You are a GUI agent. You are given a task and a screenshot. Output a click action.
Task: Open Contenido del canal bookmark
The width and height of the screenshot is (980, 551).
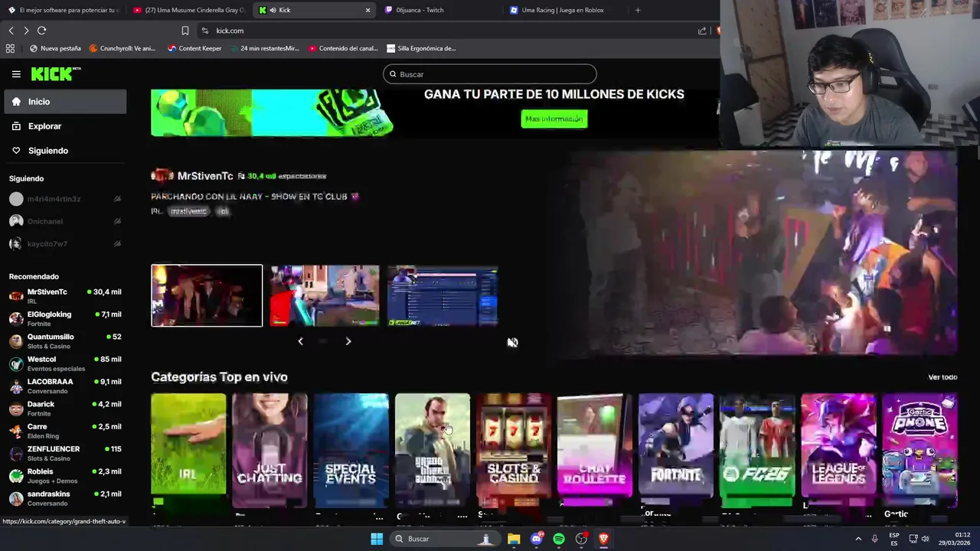point(343,48)
